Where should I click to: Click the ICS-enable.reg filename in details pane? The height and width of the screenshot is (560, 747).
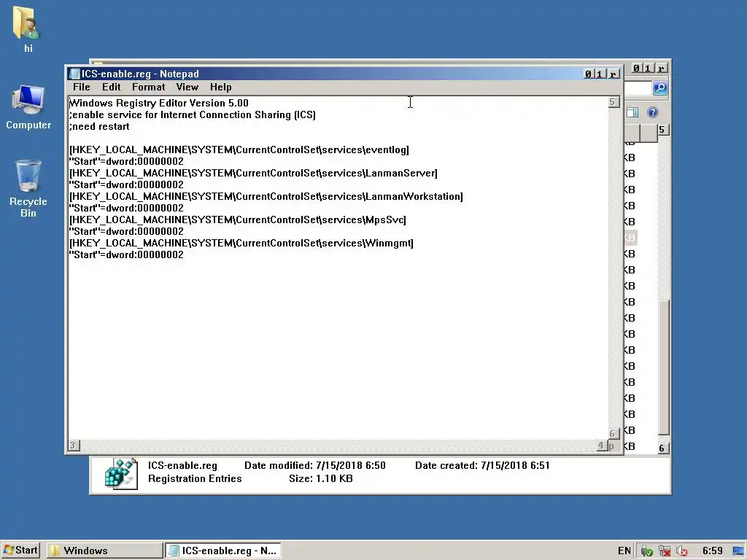(x=182, y=466)
